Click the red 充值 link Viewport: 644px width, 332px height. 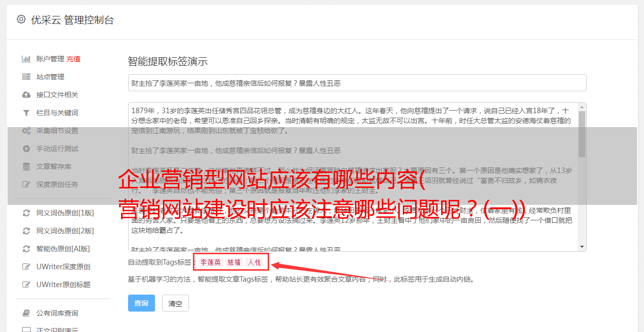click(x=73, y=59)
